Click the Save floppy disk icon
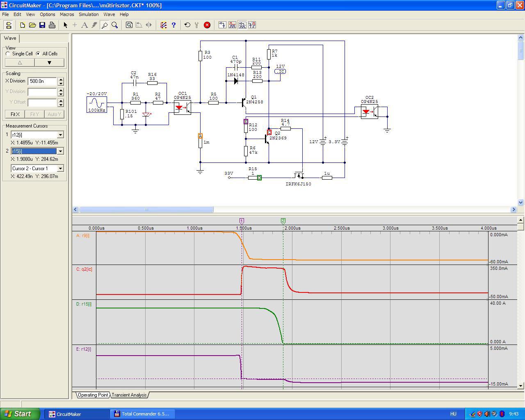 (x=42, y=25)
